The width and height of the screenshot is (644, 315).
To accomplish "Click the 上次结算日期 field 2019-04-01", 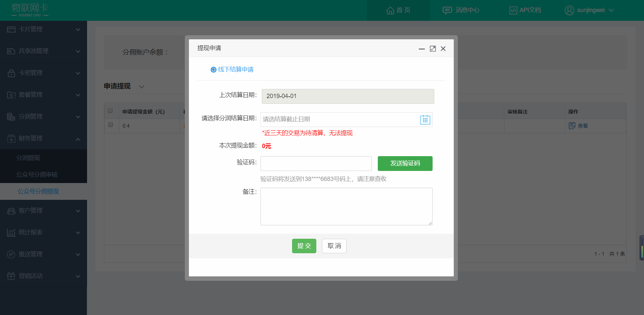I will [x=348, y=96].
